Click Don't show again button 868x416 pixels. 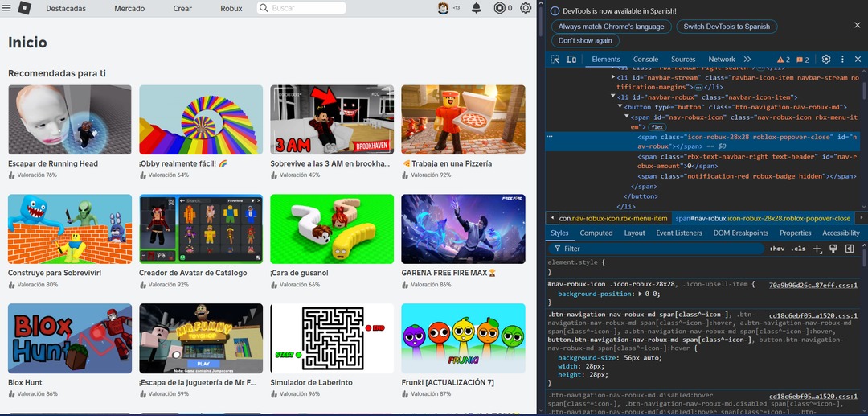coord(585,40)
